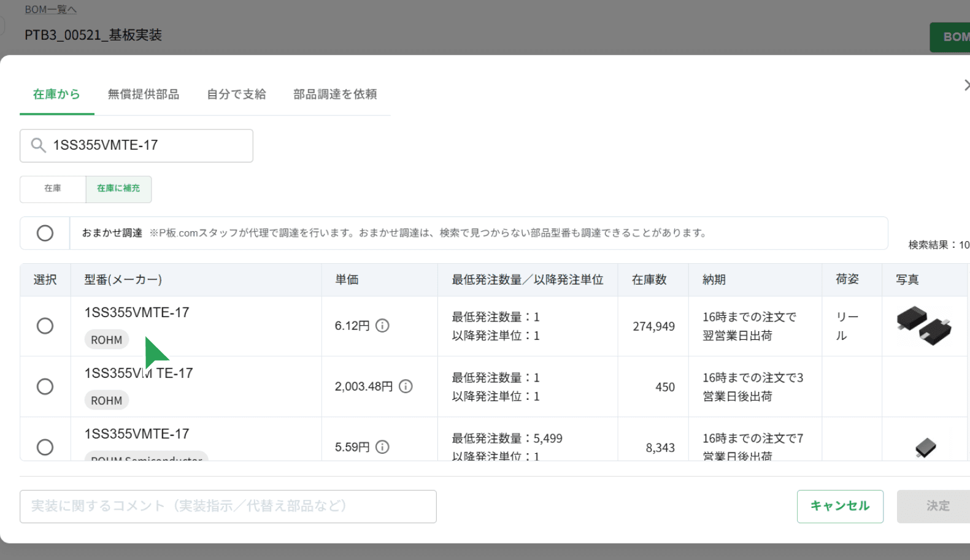
Task: Click the search magnifier icon
Action: click(38, 145)
